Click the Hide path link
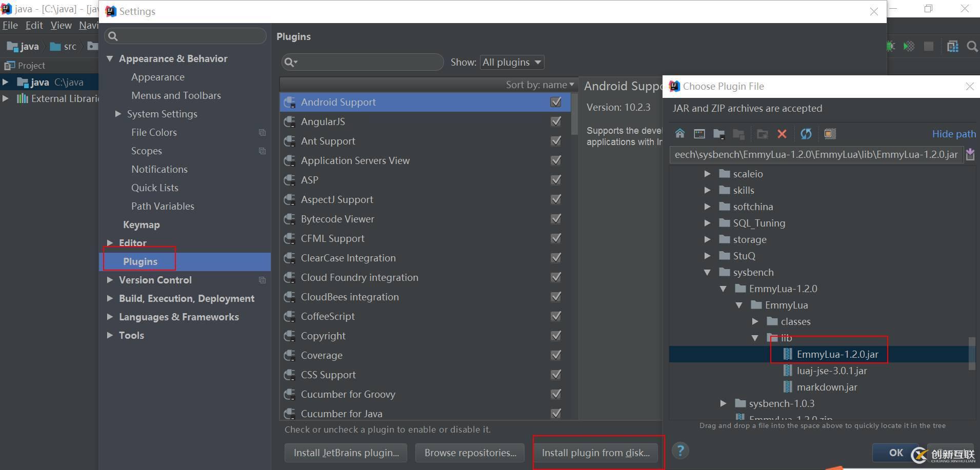 (953, 134)
